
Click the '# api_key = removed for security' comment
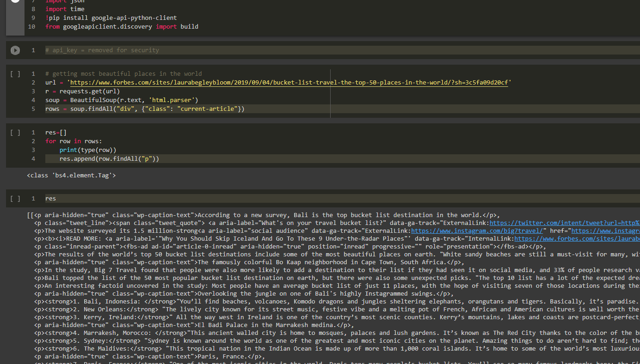pyautogui.click(x=102, y=50)
